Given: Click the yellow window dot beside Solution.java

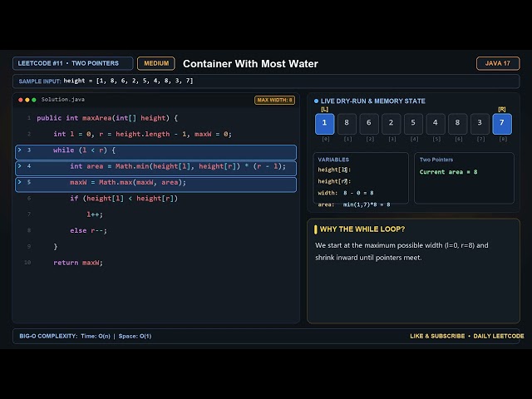Looking at the screenshot, I should pyautogui.click(x=27, y=100).
